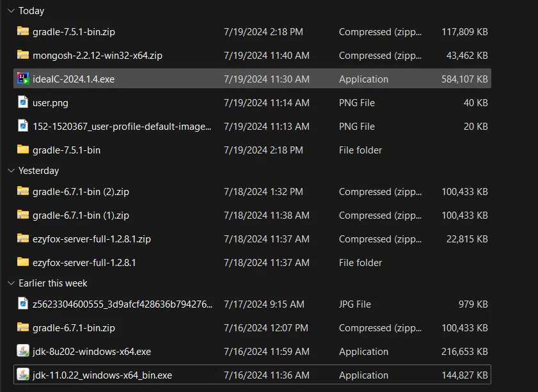Click date 7/16/2024 11:36 AM
This screenshot has width=538, height=392.
pyautogui.click(x=267, y=375)
